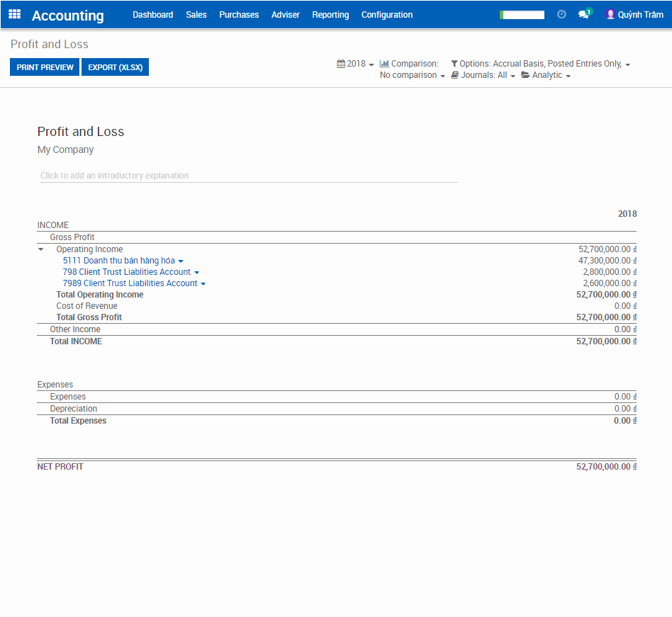Open the Configuration menu

coord(386,15)
